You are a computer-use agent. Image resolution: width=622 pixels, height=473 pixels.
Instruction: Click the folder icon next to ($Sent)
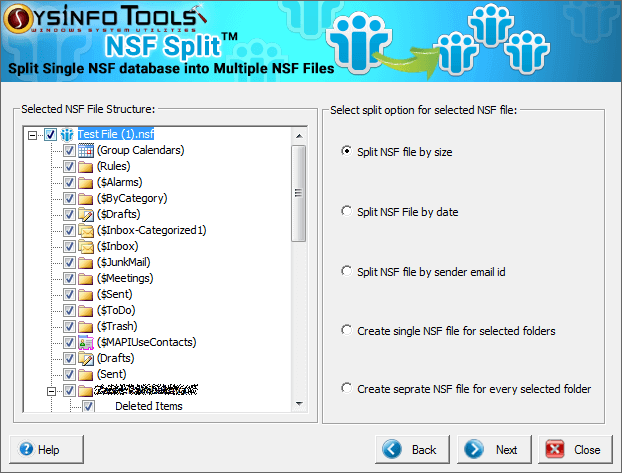[x=85, y=294]
